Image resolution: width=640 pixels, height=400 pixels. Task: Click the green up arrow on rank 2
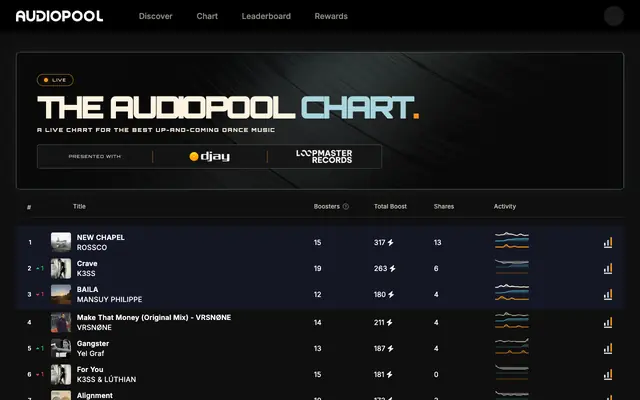pyautogui.click(x=38, y=269)
